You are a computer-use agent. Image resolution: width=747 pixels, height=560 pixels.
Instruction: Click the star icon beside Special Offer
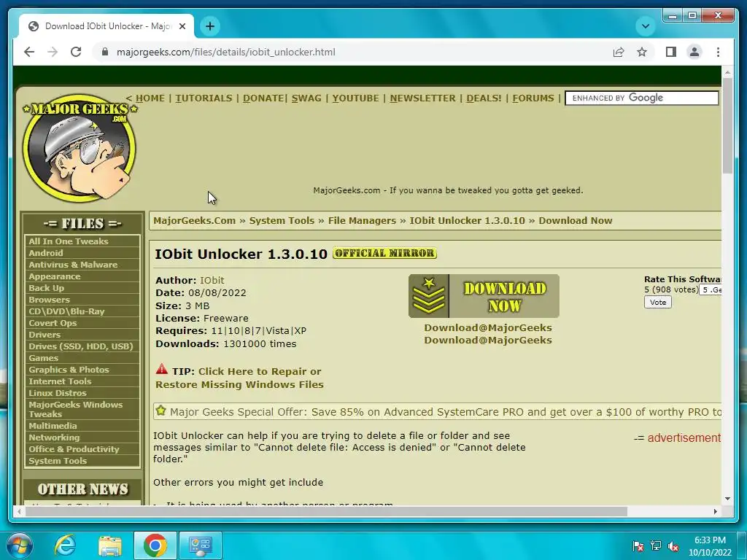(x=161, y=411)
